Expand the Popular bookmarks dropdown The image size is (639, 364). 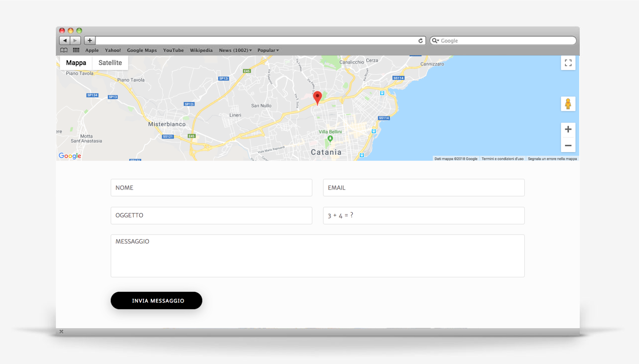pos(268,50)
